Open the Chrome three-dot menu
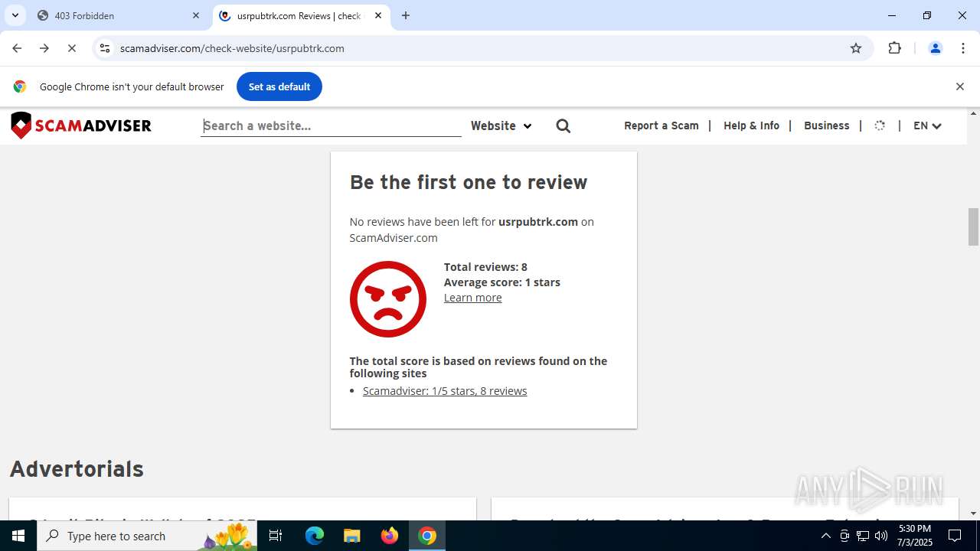980x551 pixels. 963,48
